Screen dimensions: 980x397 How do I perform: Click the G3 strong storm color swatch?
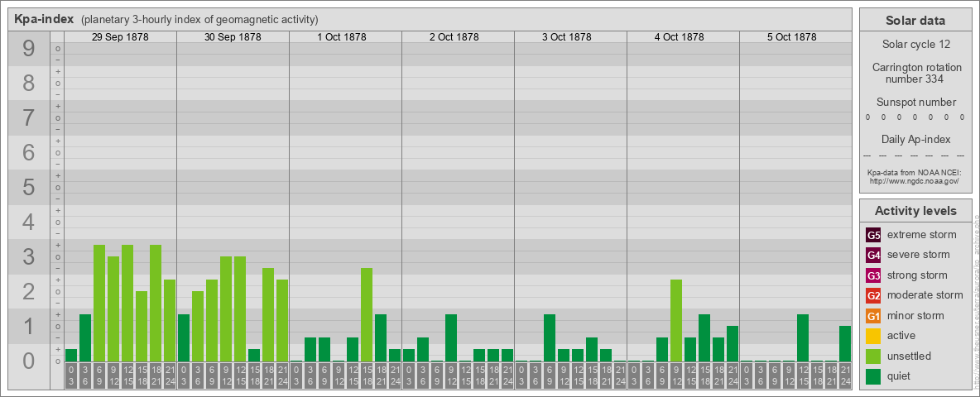873,275
